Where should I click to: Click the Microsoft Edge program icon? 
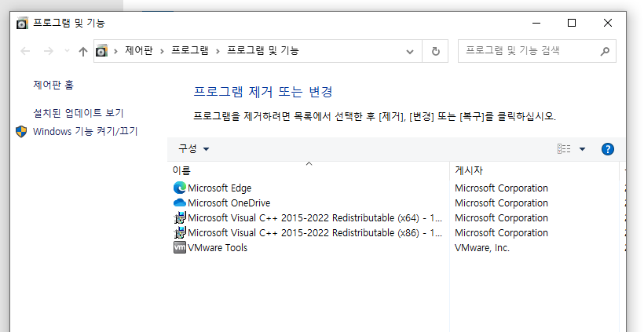coord(180,188)
